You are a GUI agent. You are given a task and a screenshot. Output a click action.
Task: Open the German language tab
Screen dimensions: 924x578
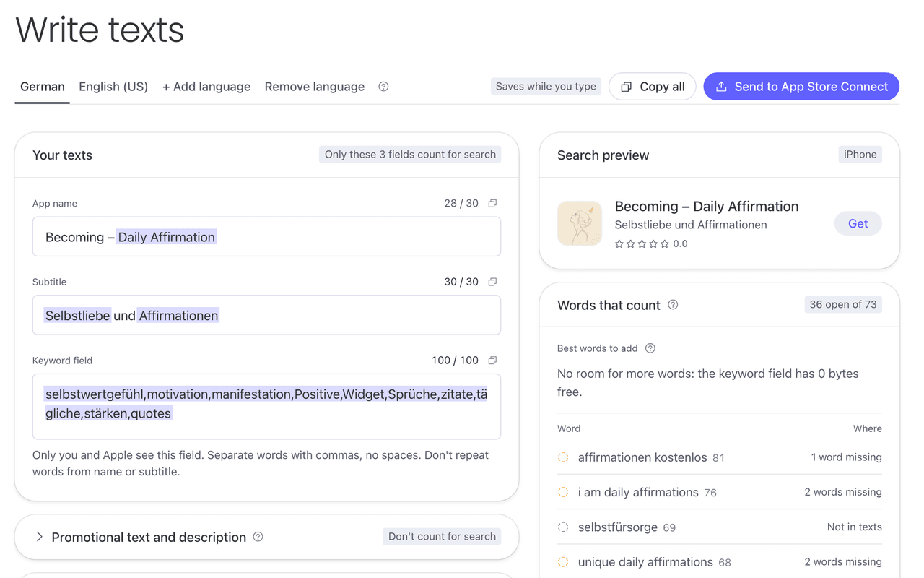43,87
